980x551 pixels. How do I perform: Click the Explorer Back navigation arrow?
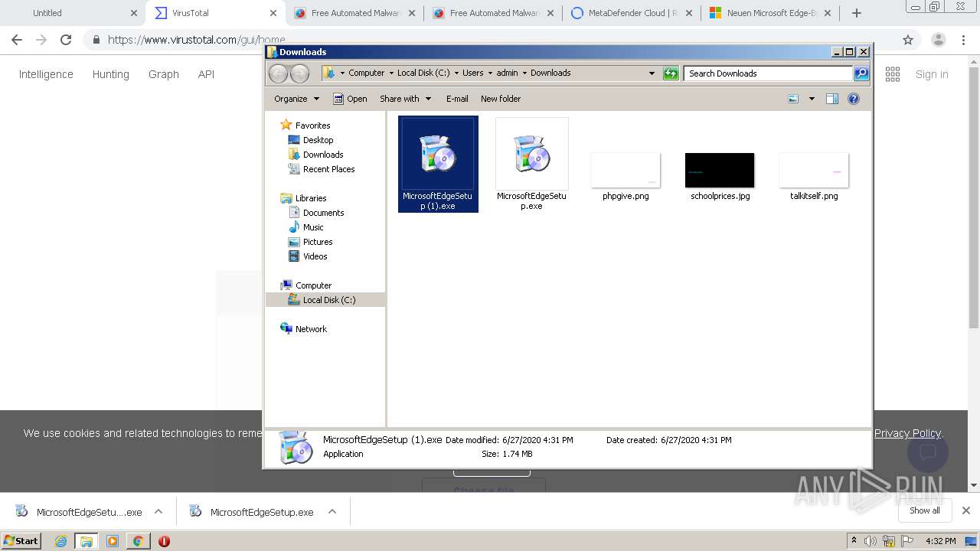click(x=279, y=73)
